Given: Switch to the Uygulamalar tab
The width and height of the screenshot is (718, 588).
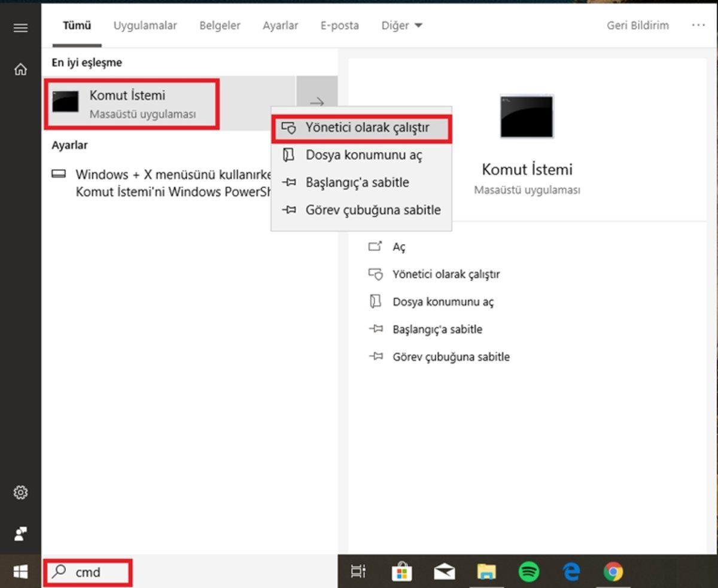Looking at the screenshot, I should tap(144, 25).
